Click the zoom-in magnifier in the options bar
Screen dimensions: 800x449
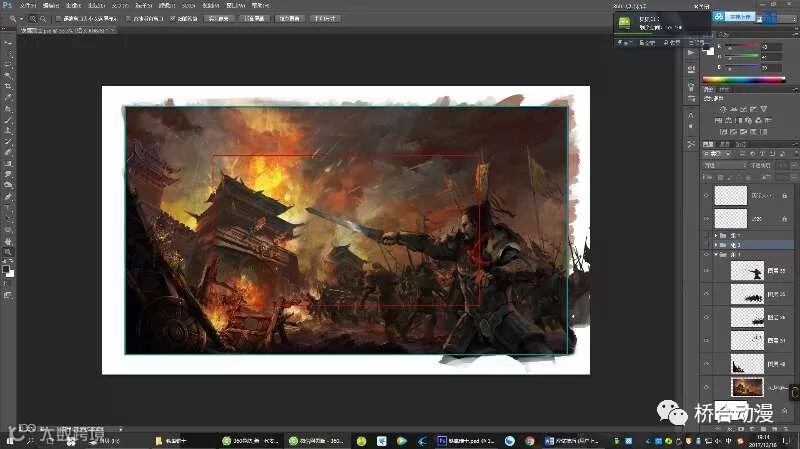pos(33,19)
